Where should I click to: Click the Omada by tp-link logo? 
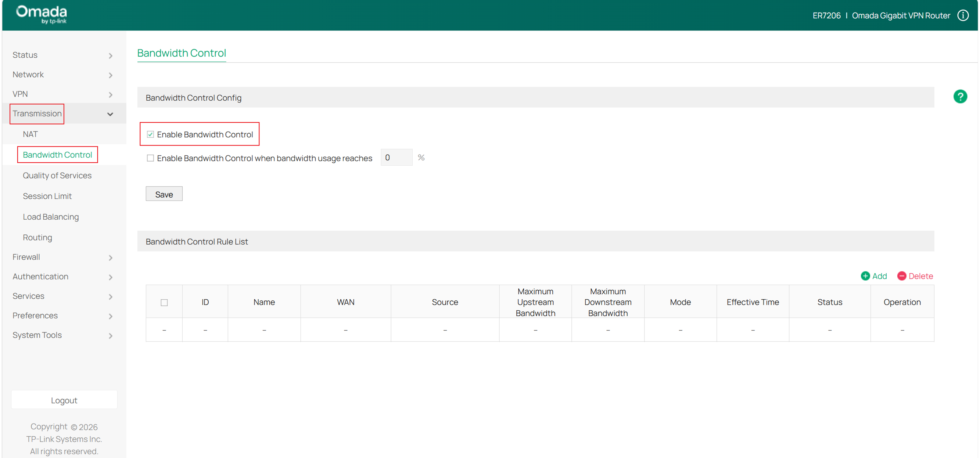[x=41, y=14]
